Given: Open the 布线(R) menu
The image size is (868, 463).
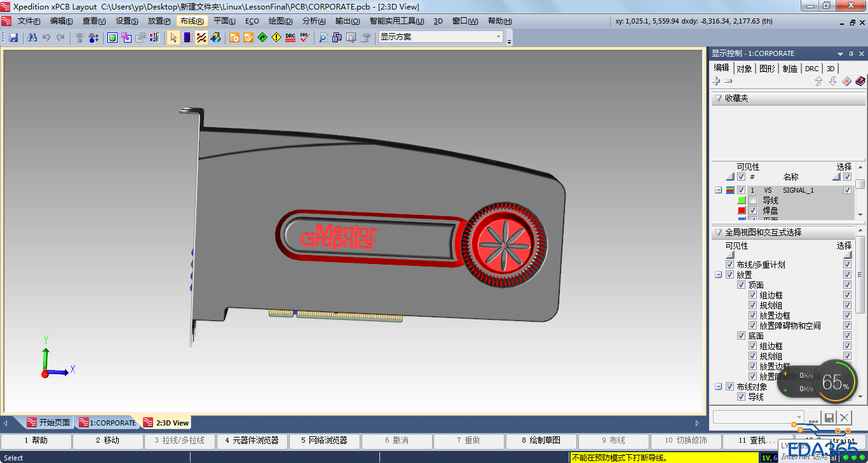Looking at the screenshot, I should [x=192, y=21].
